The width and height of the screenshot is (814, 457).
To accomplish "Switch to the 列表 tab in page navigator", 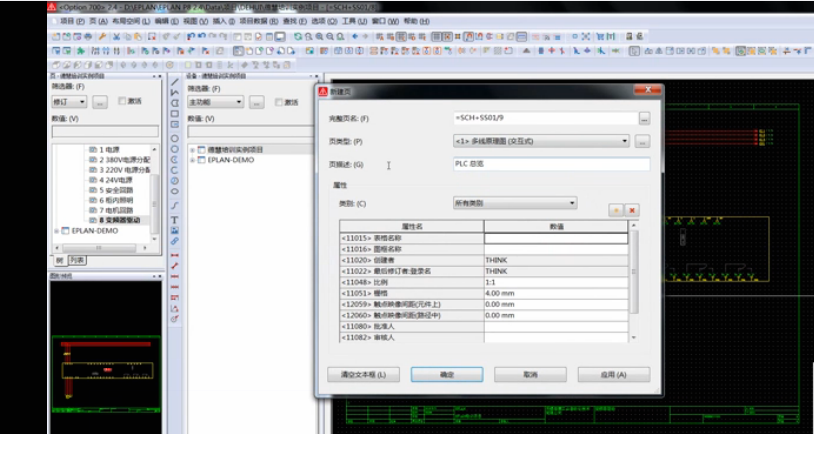I will click(77, 260).
